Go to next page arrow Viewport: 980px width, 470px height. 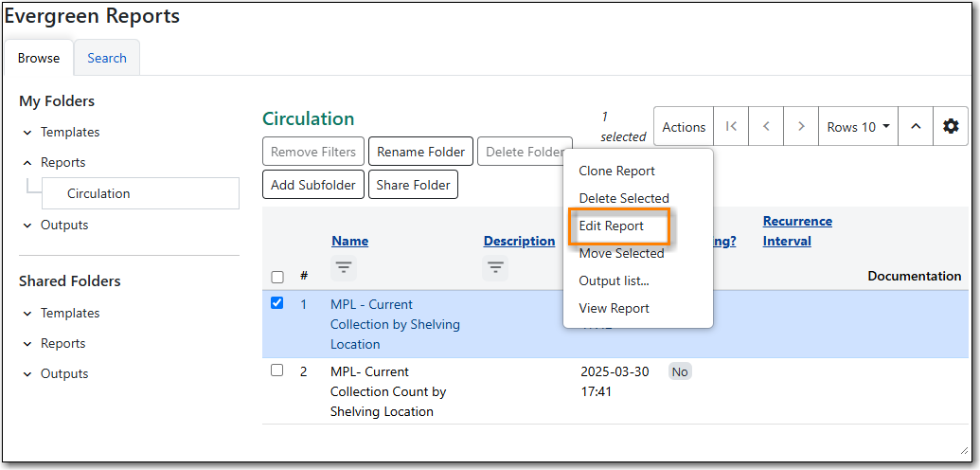(801, 127)
